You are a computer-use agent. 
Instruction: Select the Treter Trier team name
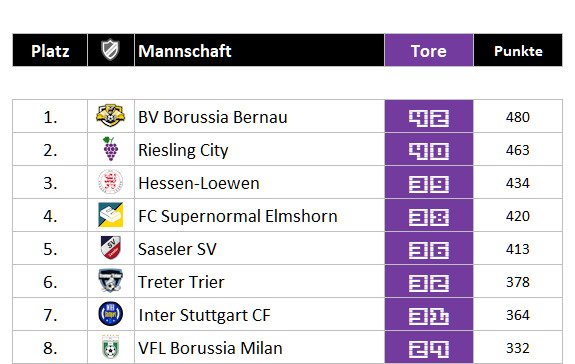[x=181, y=282]
